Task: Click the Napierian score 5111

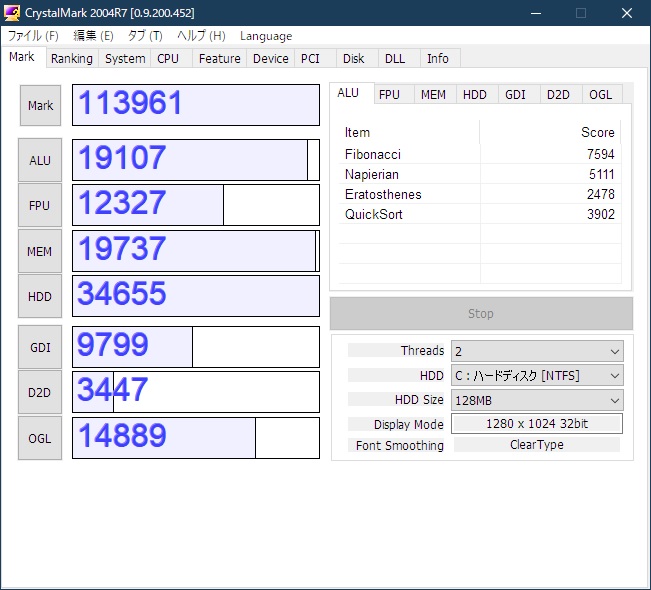Action: point(602,174)
